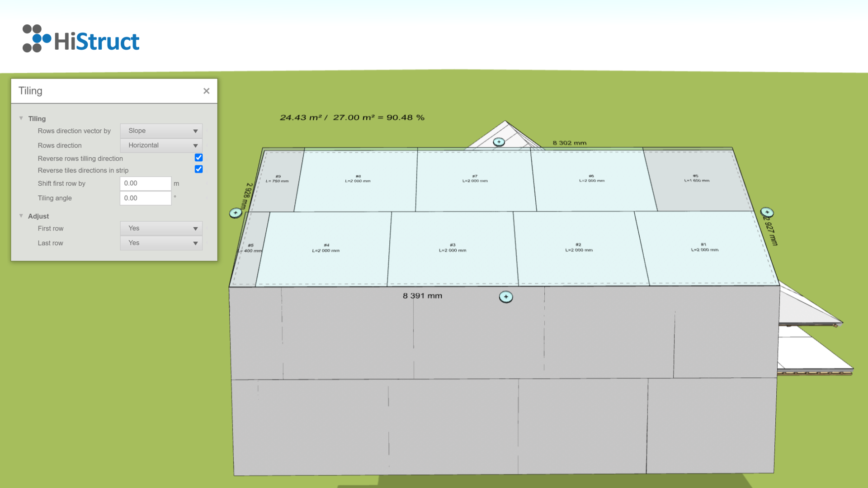Click the Adjust section heading

(x=38, y=216)
